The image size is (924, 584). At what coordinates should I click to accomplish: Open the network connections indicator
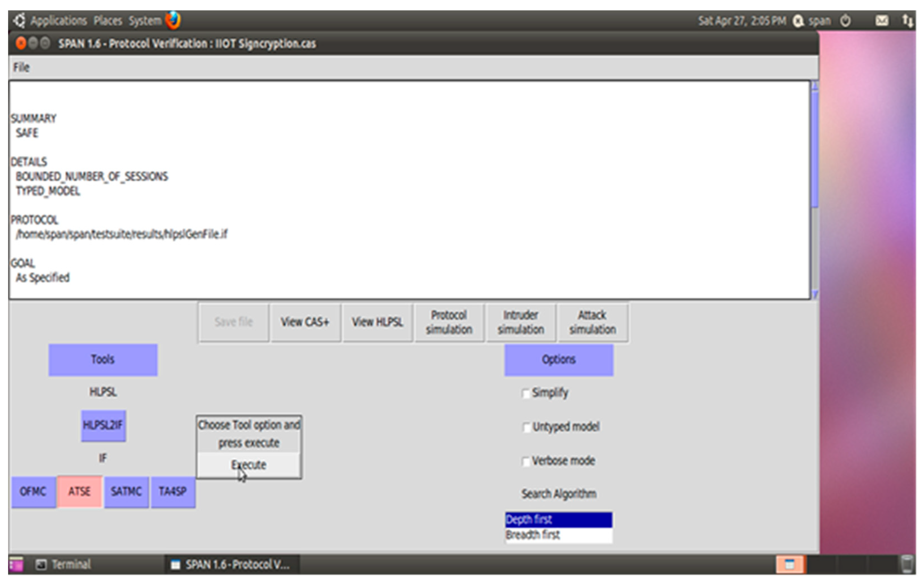pyautogui.click(x=908, y=21)
